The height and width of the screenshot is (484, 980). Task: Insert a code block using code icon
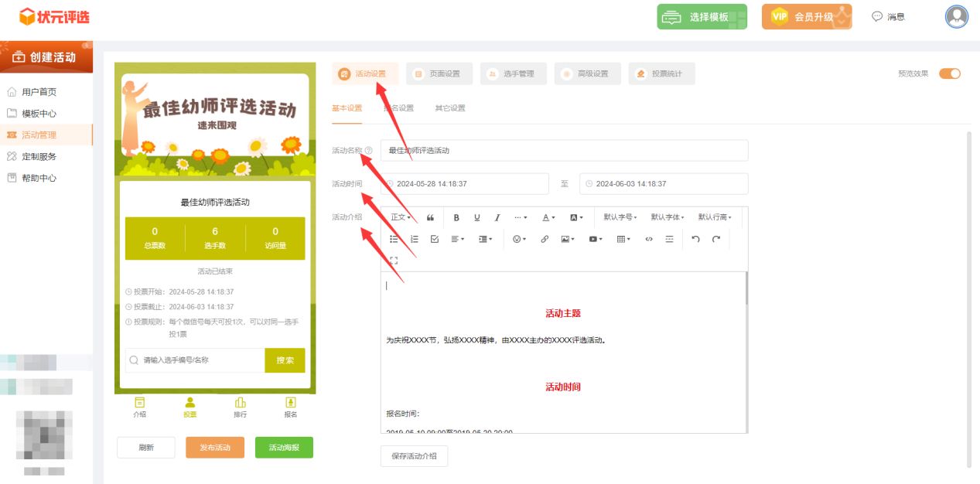(648, 240)
